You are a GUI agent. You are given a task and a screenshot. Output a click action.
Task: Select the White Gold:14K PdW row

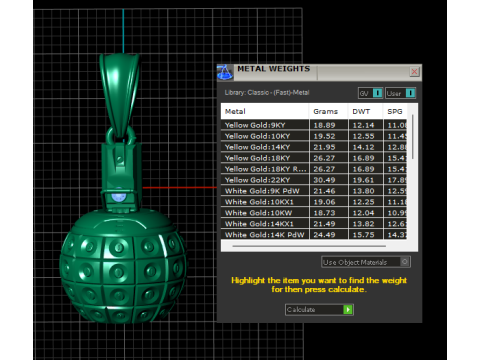tap(314, 235)
